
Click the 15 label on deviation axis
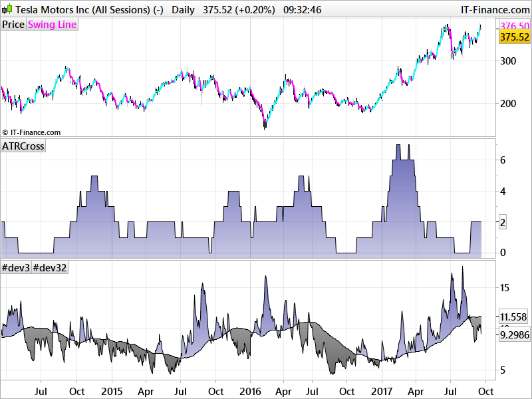pos(505,288)
